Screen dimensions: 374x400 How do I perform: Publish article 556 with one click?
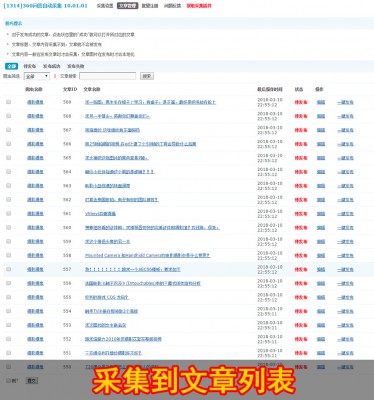[345, 283]
